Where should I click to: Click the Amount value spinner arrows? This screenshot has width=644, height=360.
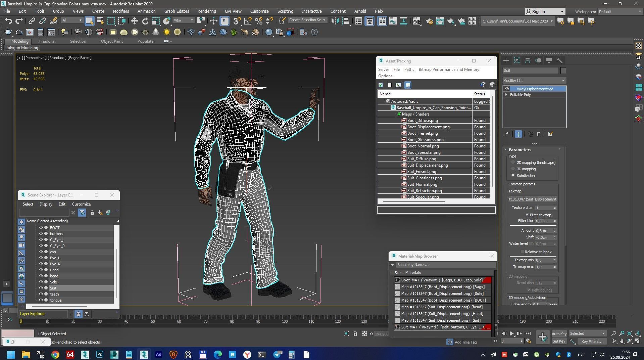555,231
